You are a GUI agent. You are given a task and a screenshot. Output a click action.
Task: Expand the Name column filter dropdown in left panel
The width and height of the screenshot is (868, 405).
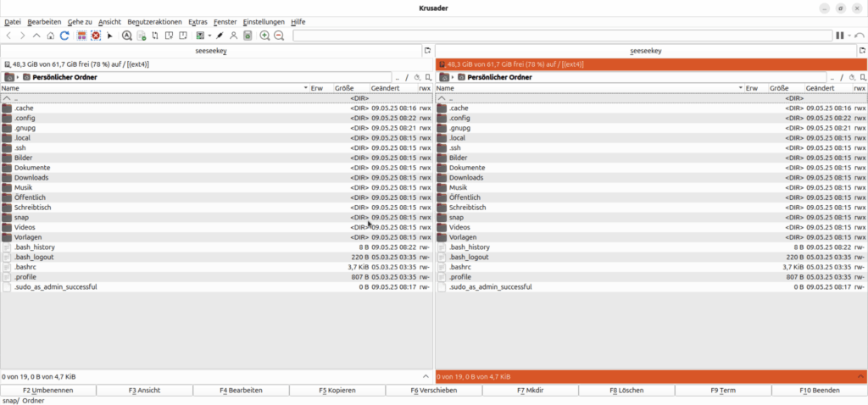click(305, 88)
